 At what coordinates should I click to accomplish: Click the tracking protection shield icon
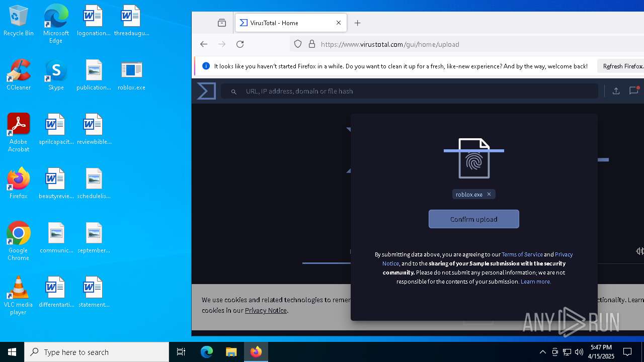[x=298, y=44]
